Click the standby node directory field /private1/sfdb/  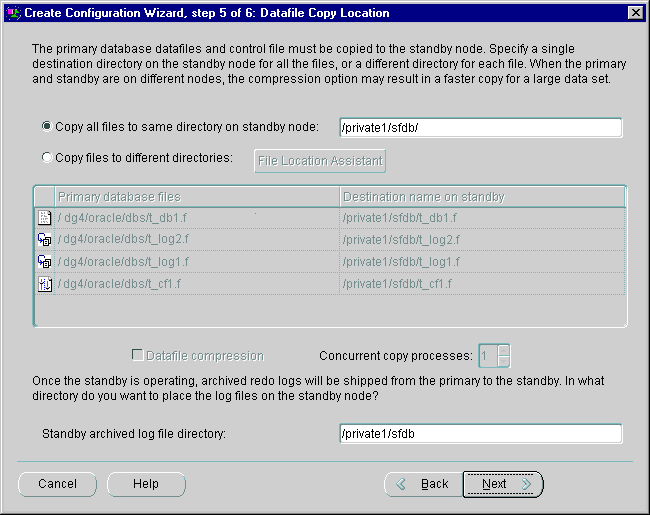point(481,128)
